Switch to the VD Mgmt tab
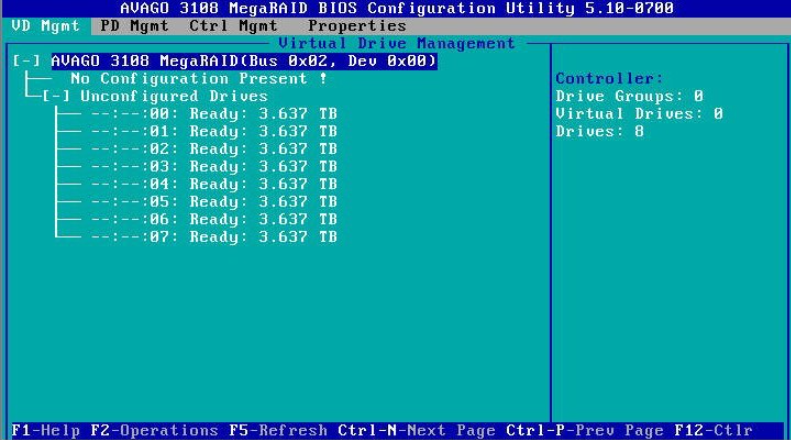791x440 pixels. (45, 26)
